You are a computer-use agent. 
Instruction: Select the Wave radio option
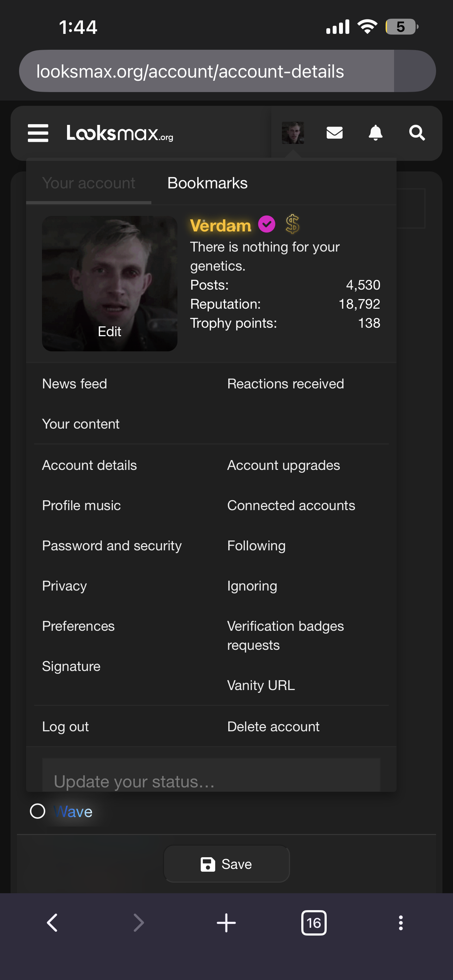38,811
